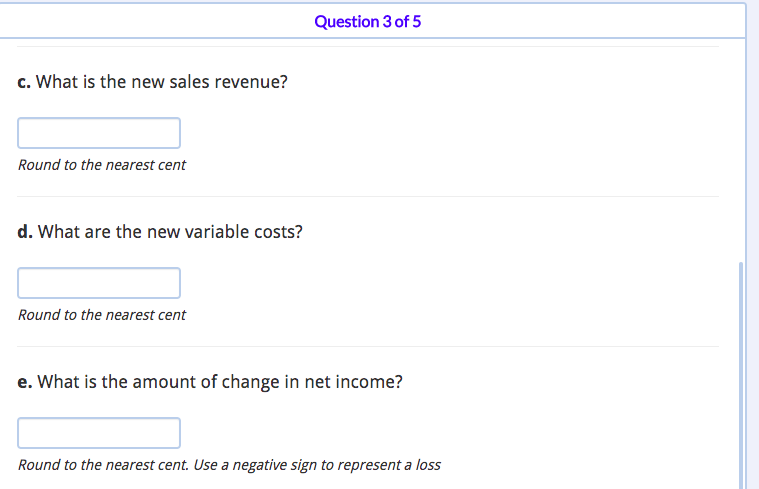Screen dimensions: 759x489
Task: Click the "Question 3 of 5" header
Action: click(367, 21)
